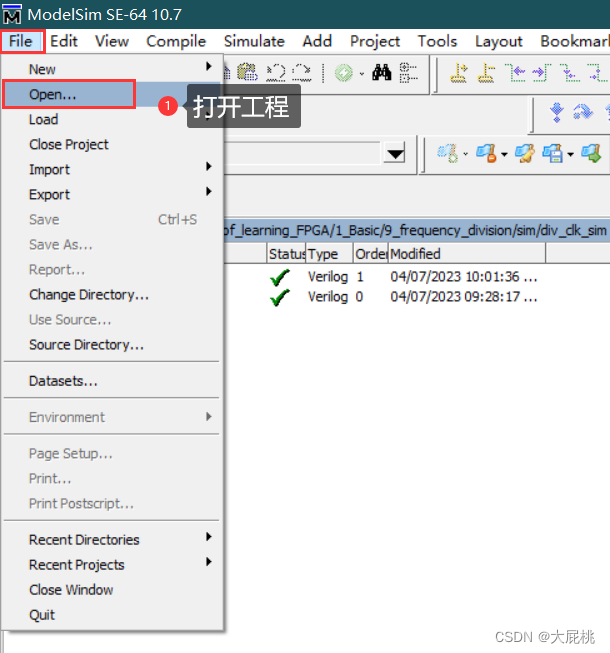Image resolution: width=610 pixels, height=653 pixels.
Task: Click the Undo toolbar icon
Action: (x=276, y=73)
